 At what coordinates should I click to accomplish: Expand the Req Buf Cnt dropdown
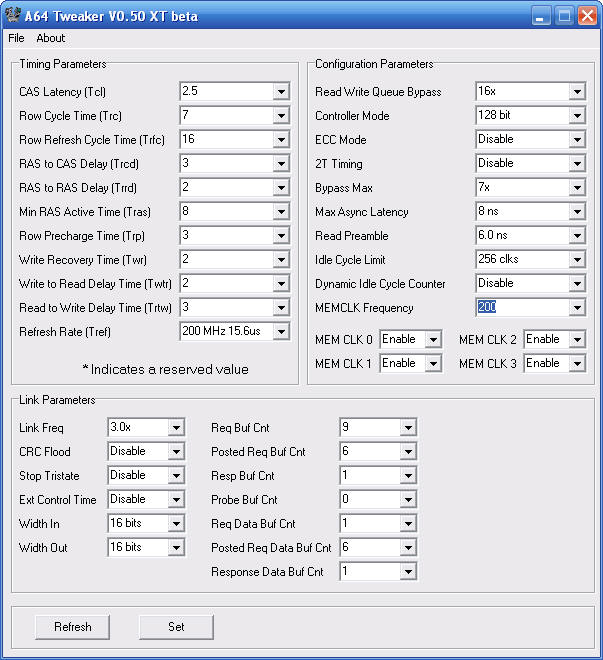tap(408, 428)
